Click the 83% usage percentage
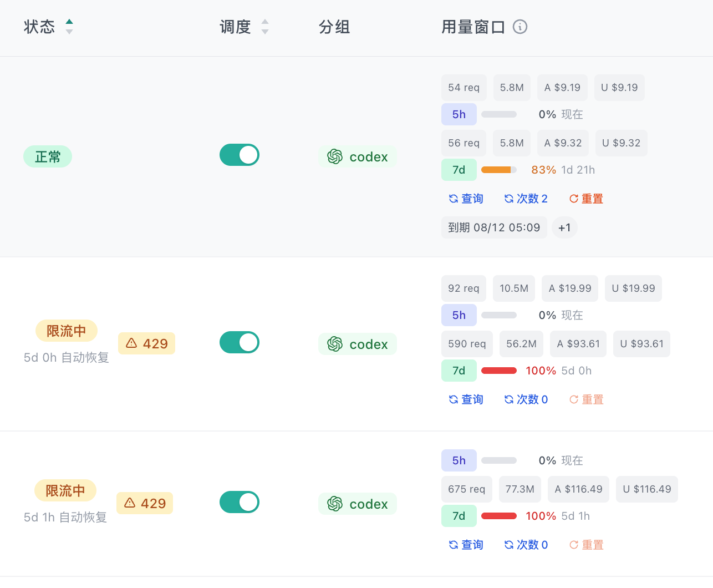 click(543, 170)
